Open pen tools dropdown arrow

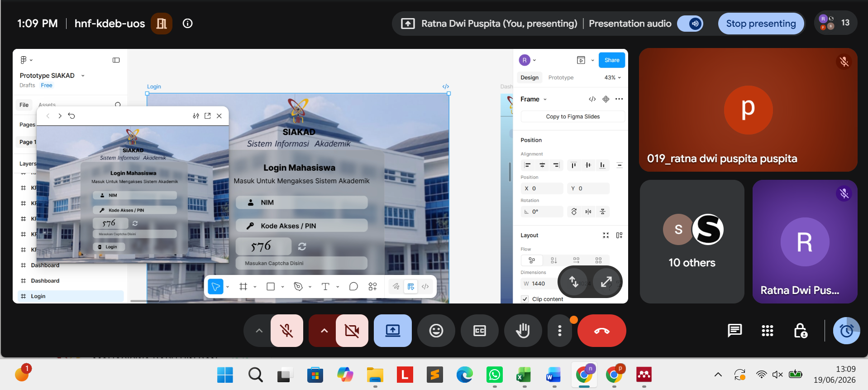click(x=310, y=287)
